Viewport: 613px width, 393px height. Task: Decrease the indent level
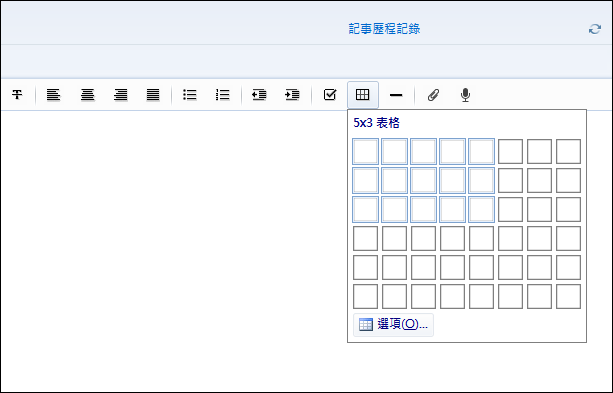pyautogui.click(x=259, y=95)
